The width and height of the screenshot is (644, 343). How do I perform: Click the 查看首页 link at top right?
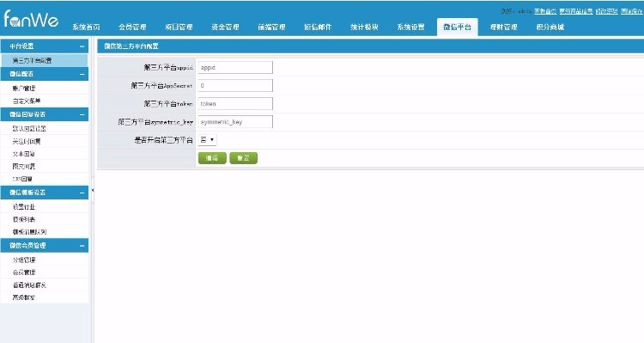point(545,11)
